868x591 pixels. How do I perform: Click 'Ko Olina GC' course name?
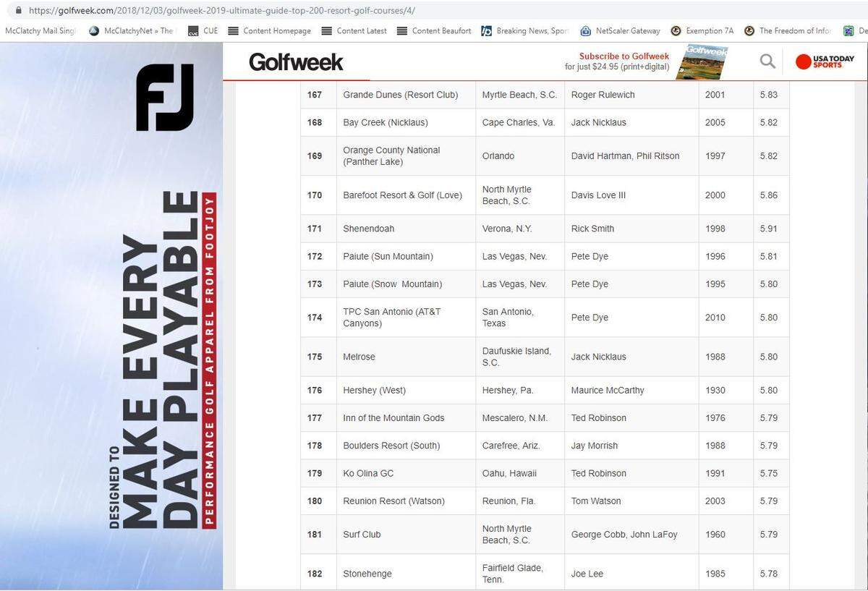[x=368, y=473]
